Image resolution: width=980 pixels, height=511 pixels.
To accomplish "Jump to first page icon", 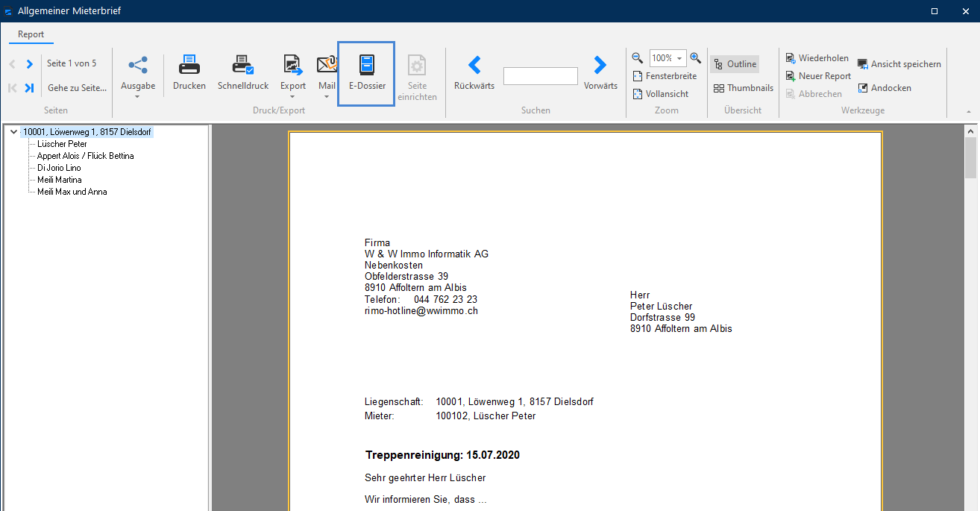I will point(13,88).
